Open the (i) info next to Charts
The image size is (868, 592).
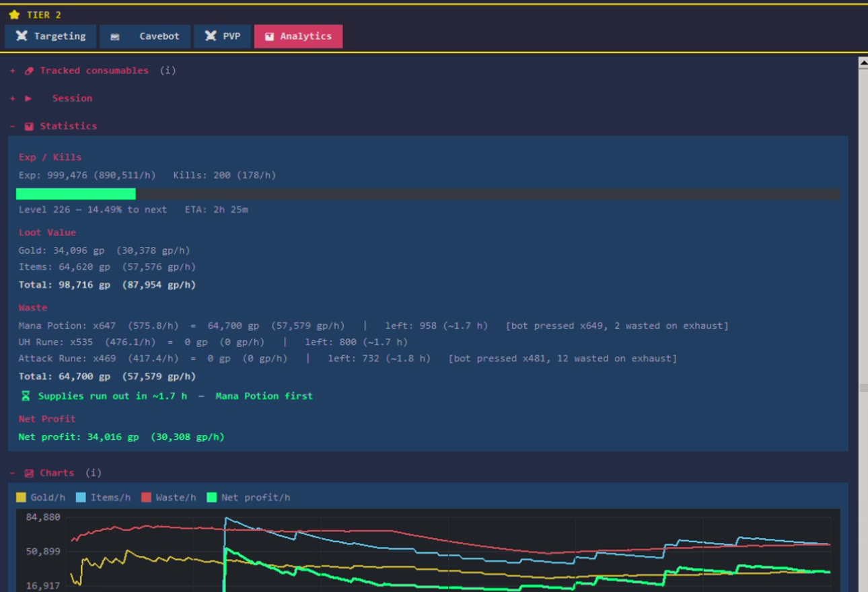point(94,473)
